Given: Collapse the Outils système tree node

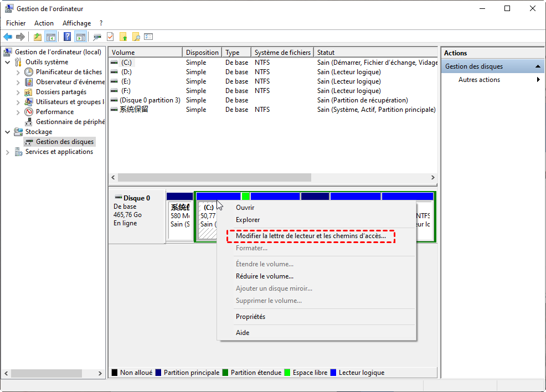Looking at the screenshot, I should [8, 63].
